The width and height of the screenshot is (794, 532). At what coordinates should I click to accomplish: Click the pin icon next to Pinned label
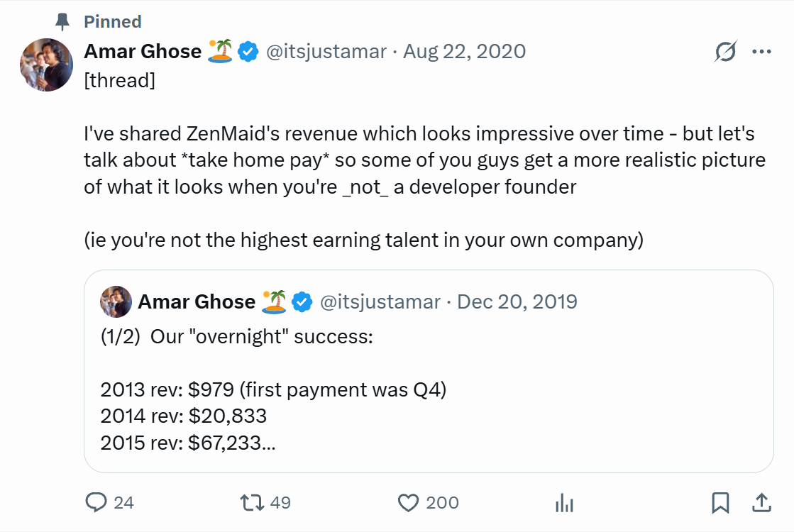coord(62,21)
